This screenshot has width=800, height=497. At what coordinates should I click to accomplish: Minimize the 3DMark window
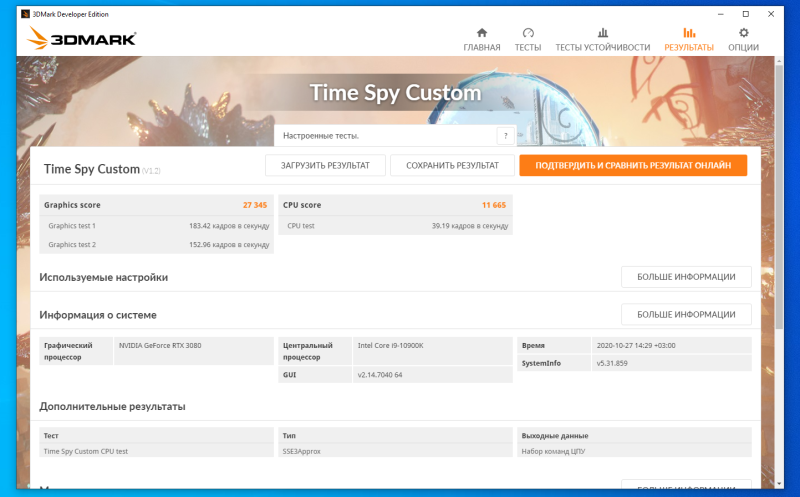tap(720, 14)
